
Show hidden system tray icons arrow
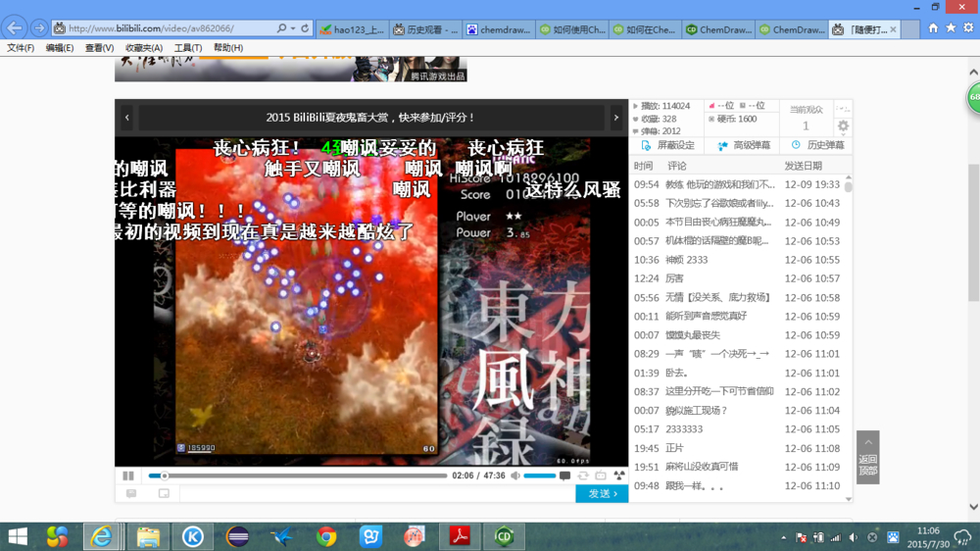[x=783, y=537]
